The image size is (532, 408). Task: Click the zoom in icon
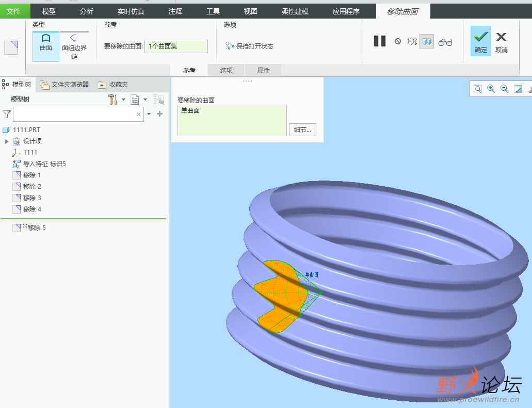pyautogui.click(x=491, y=89)
